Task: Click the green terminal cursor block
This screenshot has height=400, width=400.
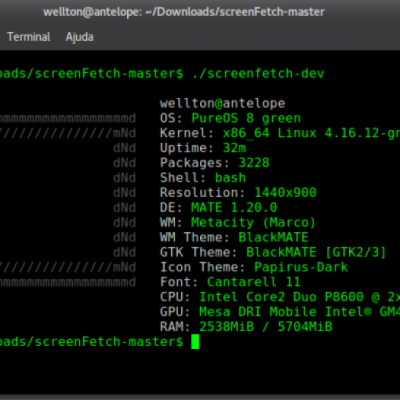Action: 195,342
